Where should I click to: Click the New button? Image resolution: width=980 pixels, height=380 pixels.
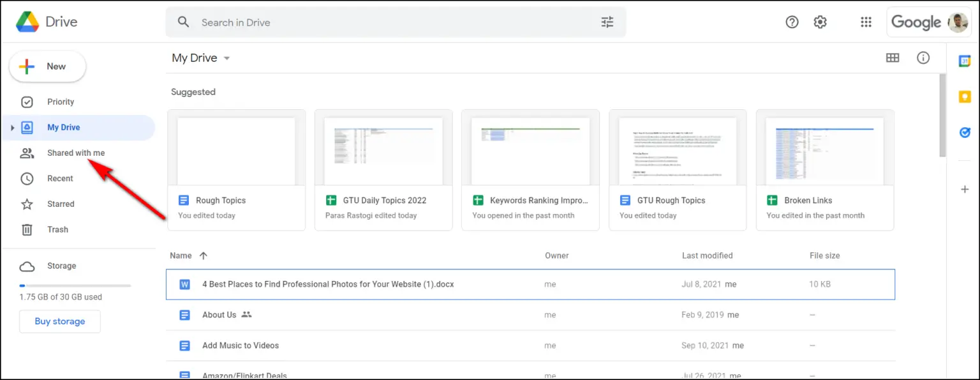(x=48, y=66)
